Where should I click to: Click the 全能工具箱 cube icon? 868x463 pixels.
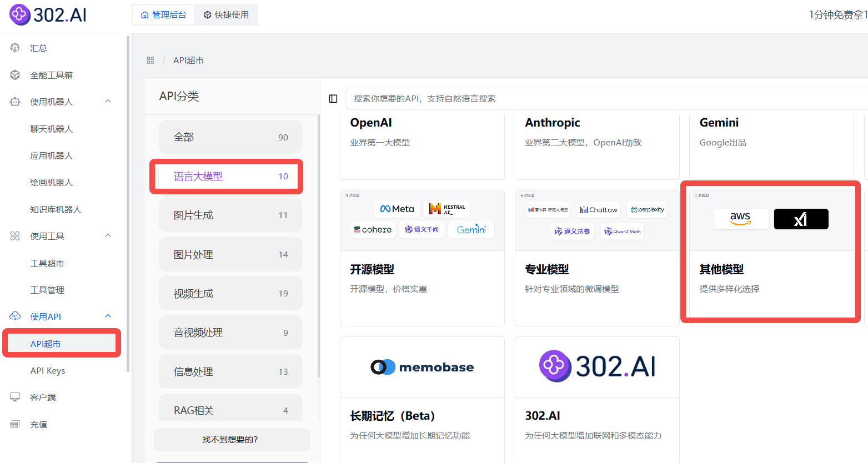[15, 75]
